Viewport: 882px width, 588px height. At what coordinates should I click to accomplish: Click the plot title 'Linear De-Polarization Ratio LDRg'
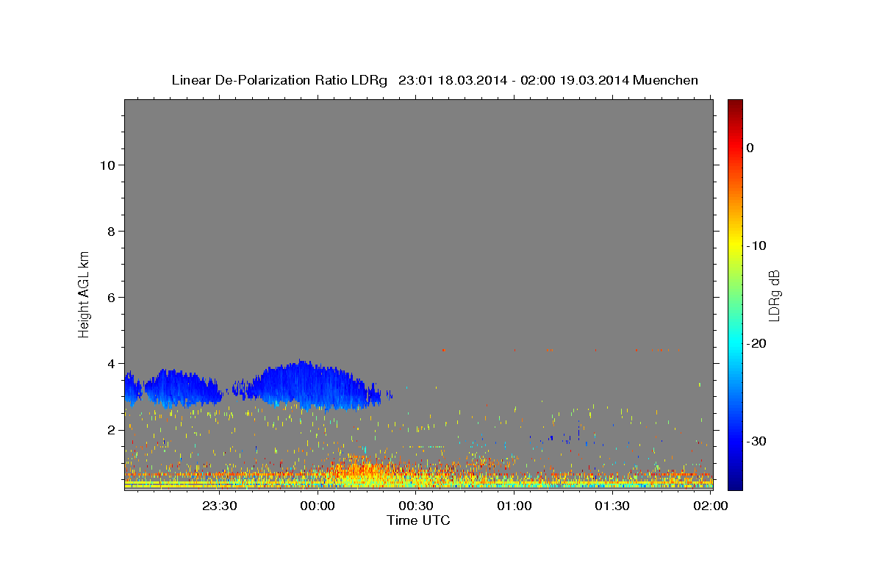pos(279,80)
